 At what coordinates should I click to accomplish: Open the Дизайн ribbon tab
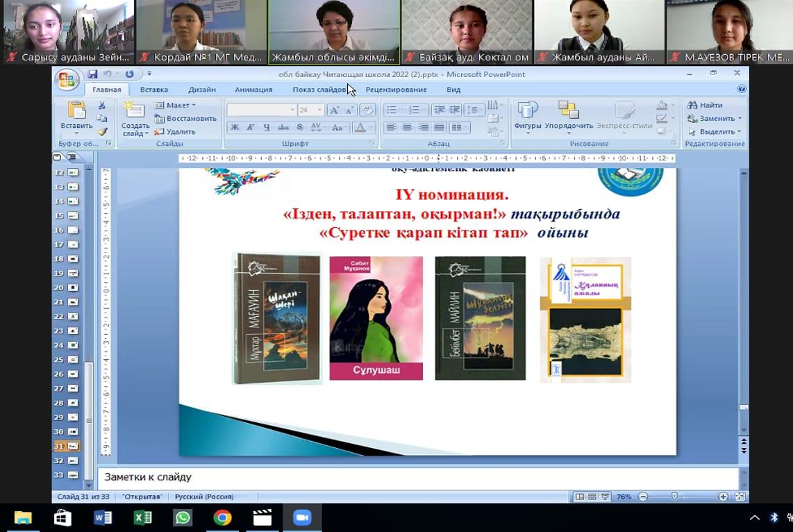coord(202,90)
